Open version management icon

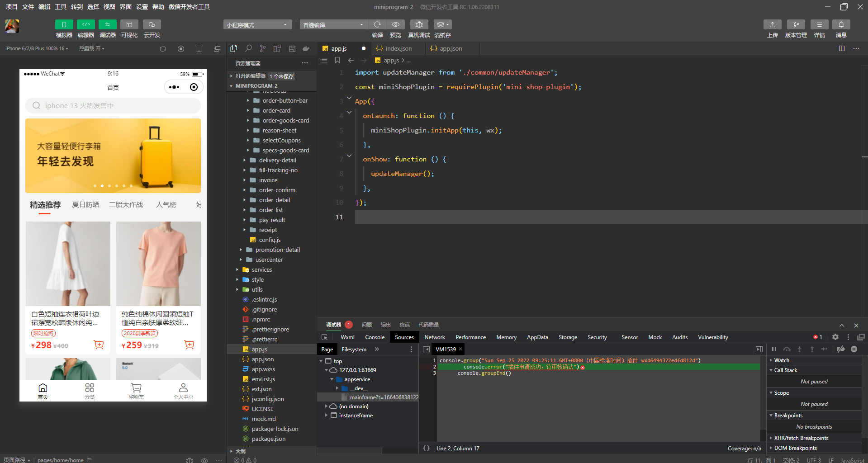tap(796, 24)
